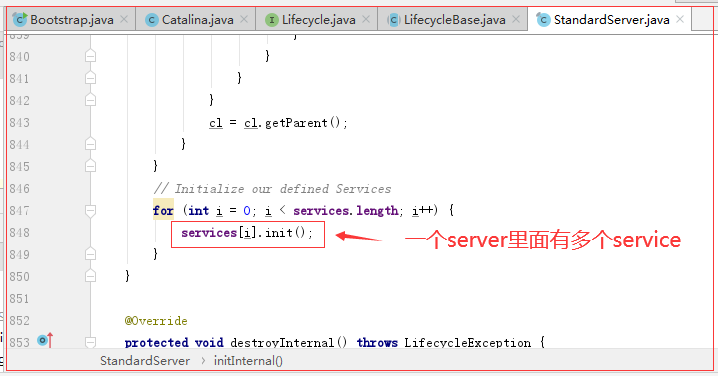Click the StandardServer.java class file icon
Viewport: 718px width, 376px height.
[x=543, y=20]
